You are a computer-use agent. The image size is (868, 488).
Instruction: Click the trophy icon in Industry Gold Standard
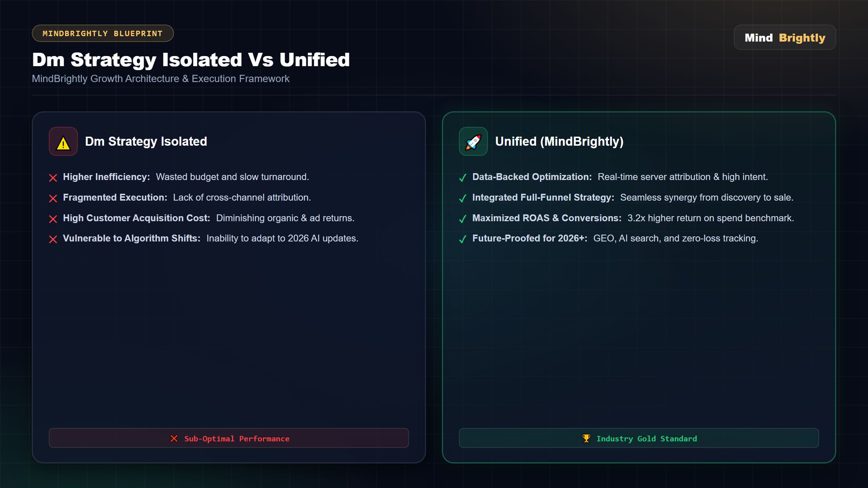coord(586,438)
